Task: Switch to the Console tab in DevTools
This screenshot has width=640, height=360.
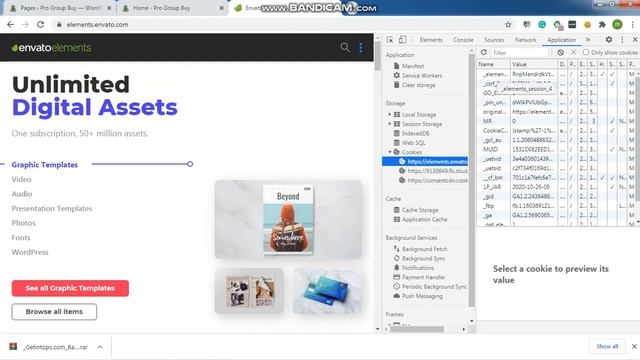Action: tap(463, 40)
